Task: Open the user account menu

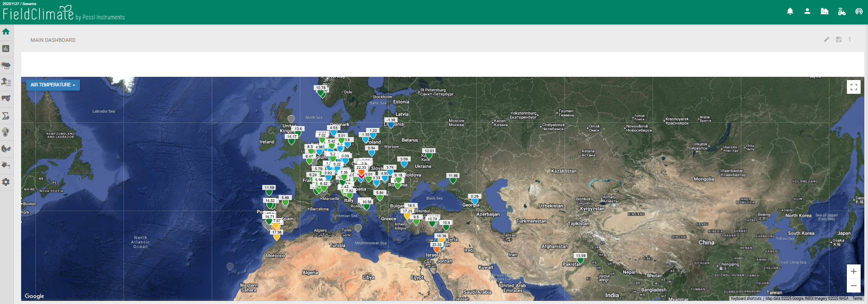Action: pyautogui.click(x=807, y=11)
